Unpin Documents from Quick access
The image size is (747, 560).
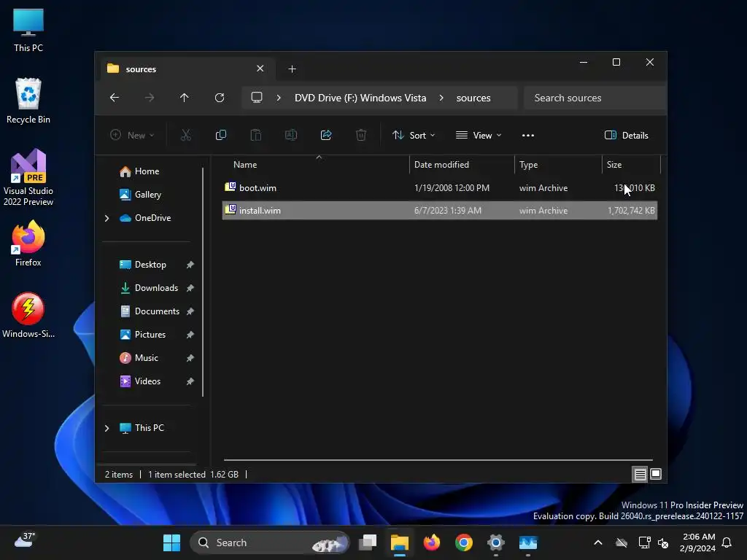click(190, 311)
